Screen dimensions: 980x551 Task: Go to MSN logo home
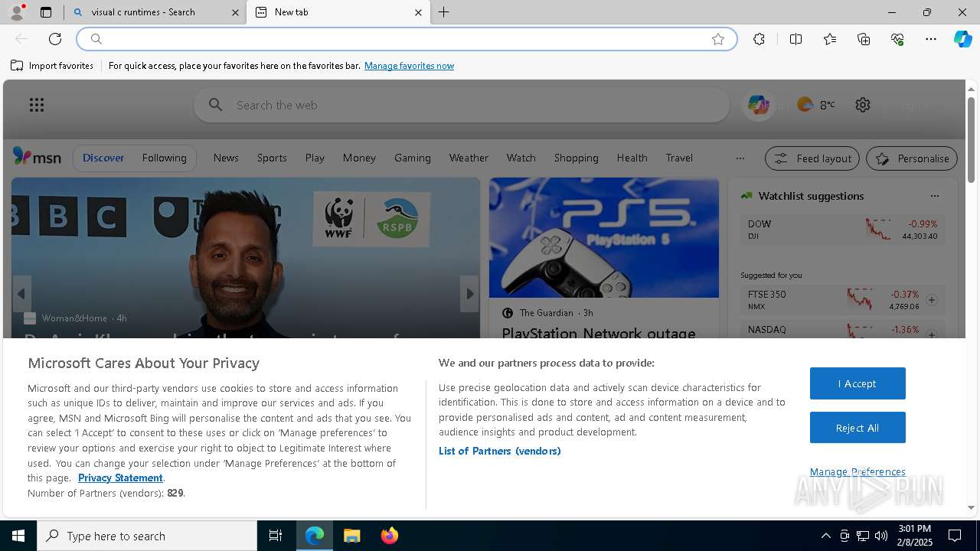tap(37, 158)
